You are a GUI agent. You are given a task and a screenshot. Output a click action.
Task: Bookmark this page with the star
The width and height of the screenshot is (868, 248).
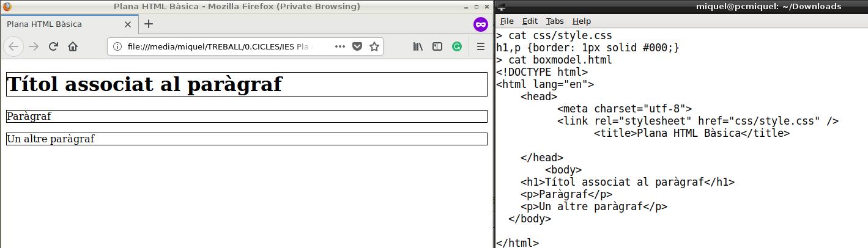374,46
